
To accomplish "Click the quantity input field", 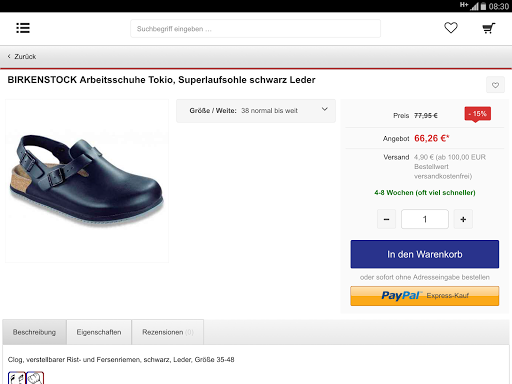I will click(x=425, y=219).
